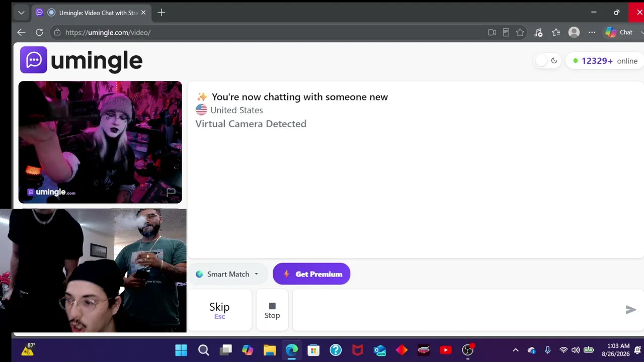Open YouTube from the taskbar

446,350
